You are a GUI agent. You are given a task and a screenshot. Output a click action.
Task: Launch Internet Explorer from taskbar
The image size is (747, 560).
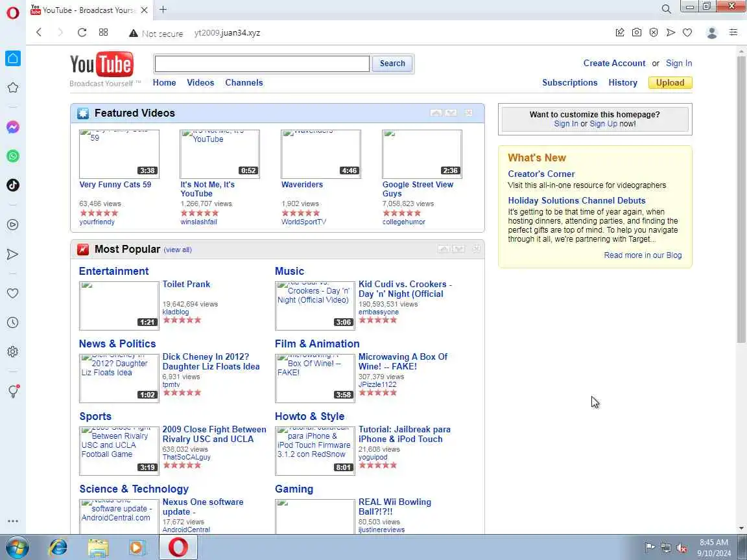pos(58,548)
